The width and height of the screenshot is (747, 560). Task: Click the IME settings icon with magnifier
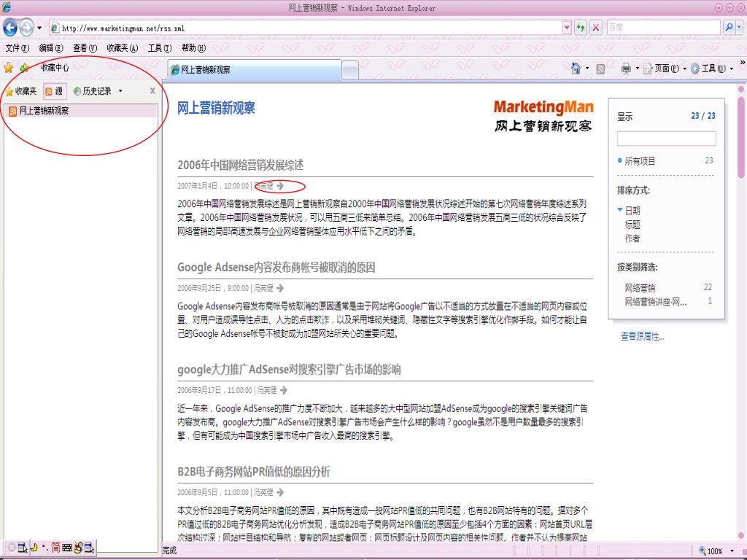click(78, 548)
